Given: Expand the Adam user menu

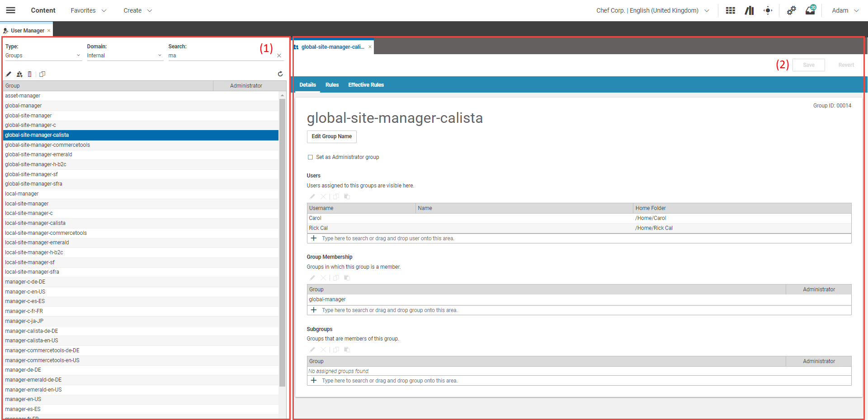Looking at the screenshot, I should (845, 10).
